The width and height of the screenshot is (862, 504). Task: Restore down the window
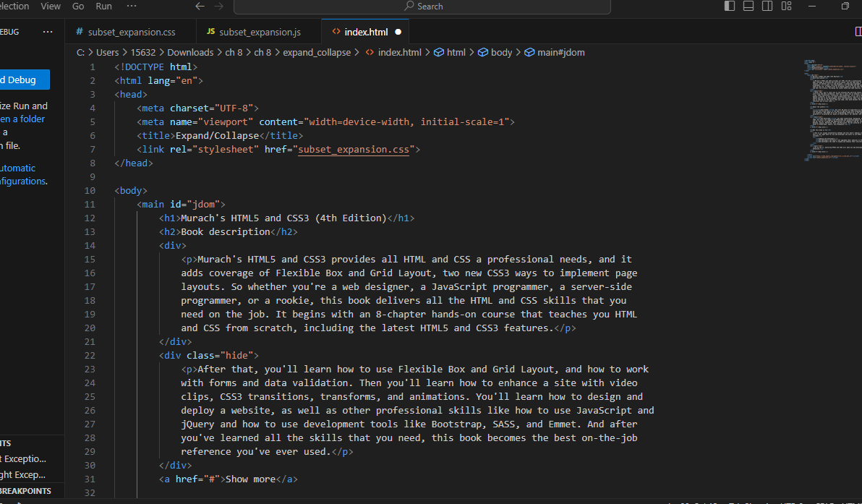(845, 6)
